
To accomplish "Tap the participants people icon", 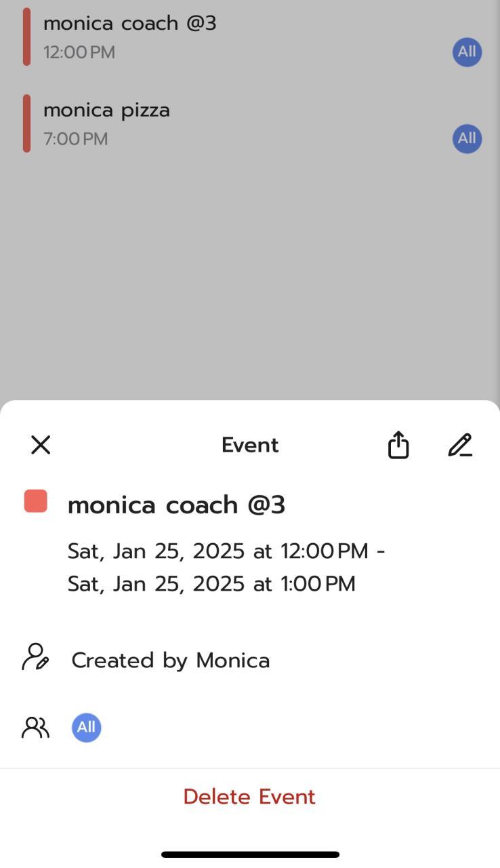I will tap(35, 728).
